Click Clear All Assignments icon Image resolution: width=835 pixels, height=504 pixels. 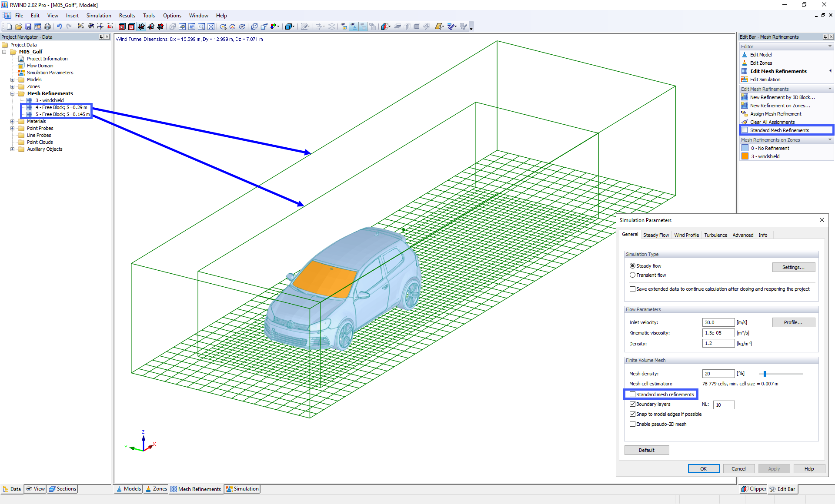click(745, 122)
